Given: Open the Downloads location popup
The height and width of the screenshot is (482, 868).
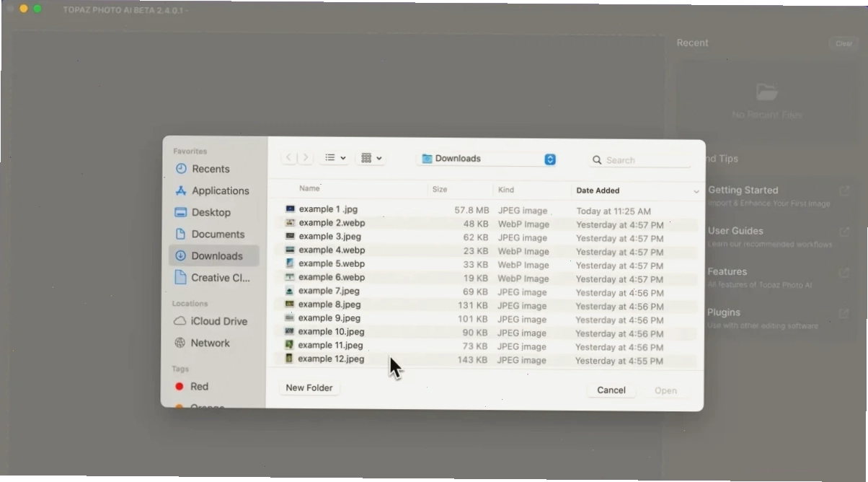Looking at the screenshot, I should pos(488,159).
